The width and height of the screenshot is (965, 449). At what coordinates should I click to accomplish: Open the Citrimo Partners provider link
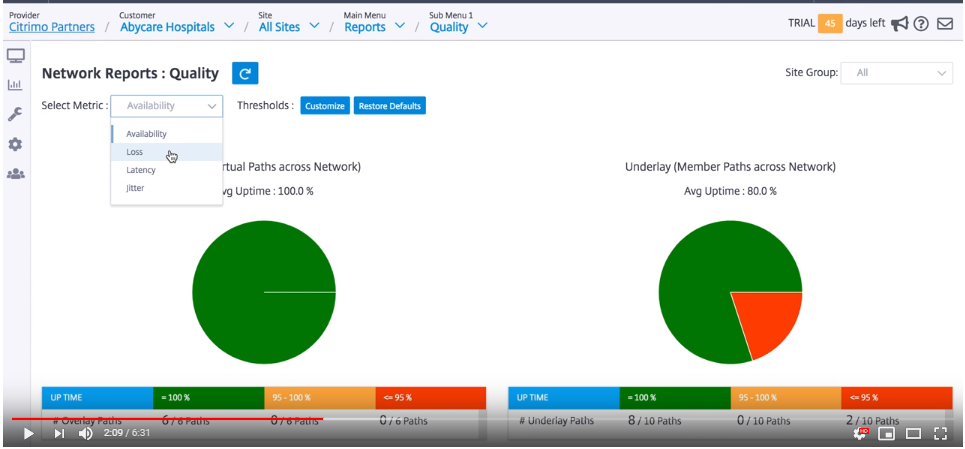tap(52, 26)
